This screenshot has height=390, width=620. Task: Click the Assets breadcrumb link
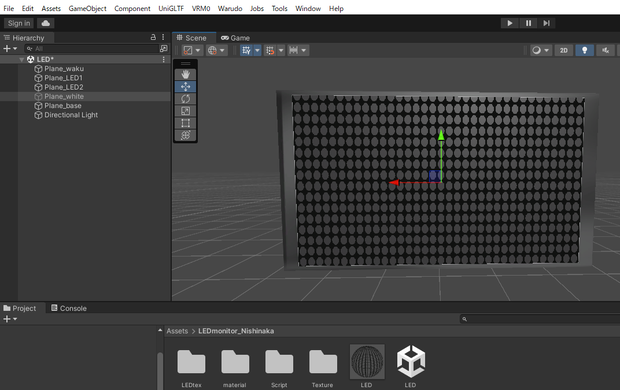point(177,331)
